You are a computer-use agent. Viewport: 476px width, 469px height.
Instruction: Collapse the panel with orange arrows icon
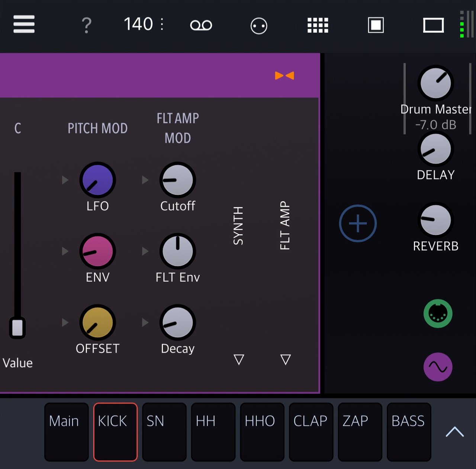click(284, 76)
